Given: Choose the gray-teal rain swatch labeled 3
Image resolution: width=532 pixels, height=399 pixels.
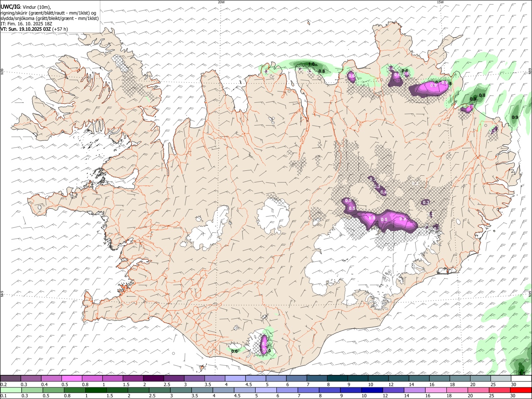Looking at the screenshot, I should click(181, 390).
